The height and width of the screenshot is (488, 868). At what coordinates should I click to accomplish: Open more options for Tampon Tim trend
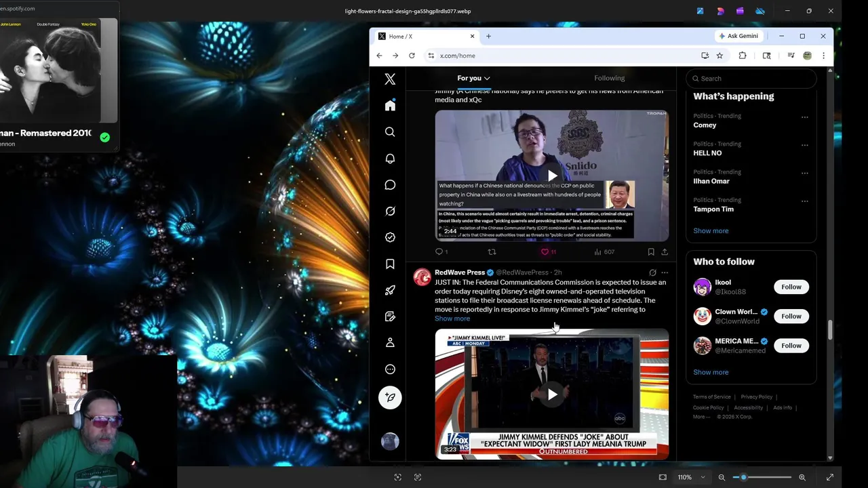coord(805,201)
